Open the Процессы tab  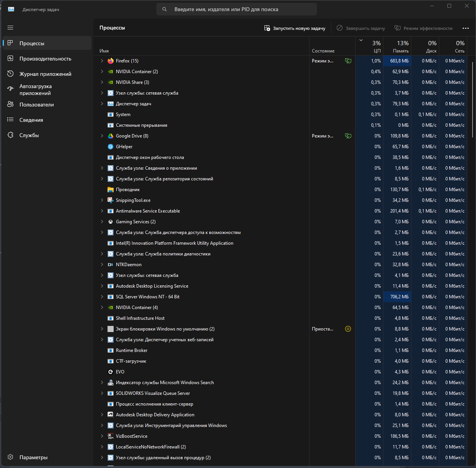tap(47, 43)
